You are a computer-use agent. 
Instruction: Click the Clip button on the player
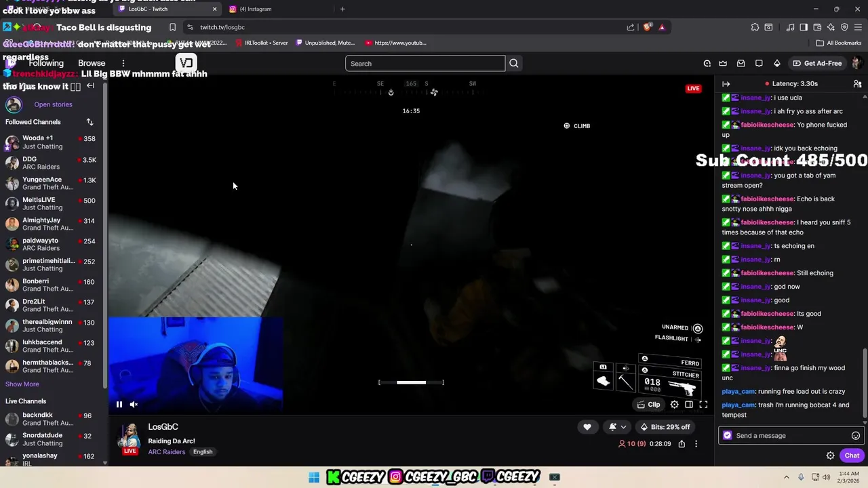click(x=648, y=405)
